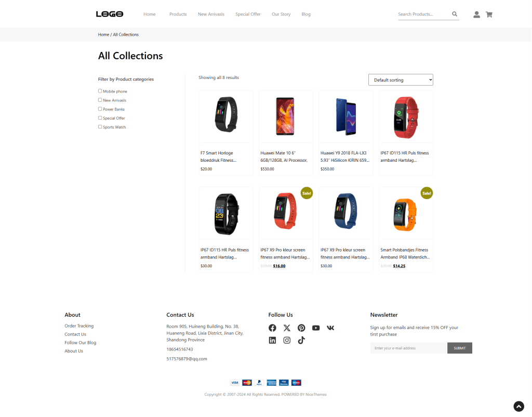The image size is (532, 417).
Task: Tick the Power Banks filter checkbox
Action: click(x=100, y=109)
